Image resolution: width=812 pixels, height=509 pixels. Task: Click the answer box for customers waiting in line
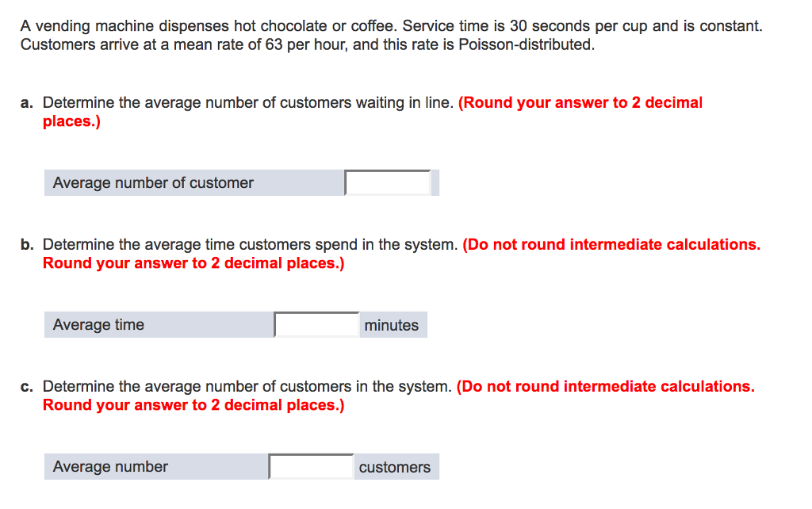pos(388,183)
